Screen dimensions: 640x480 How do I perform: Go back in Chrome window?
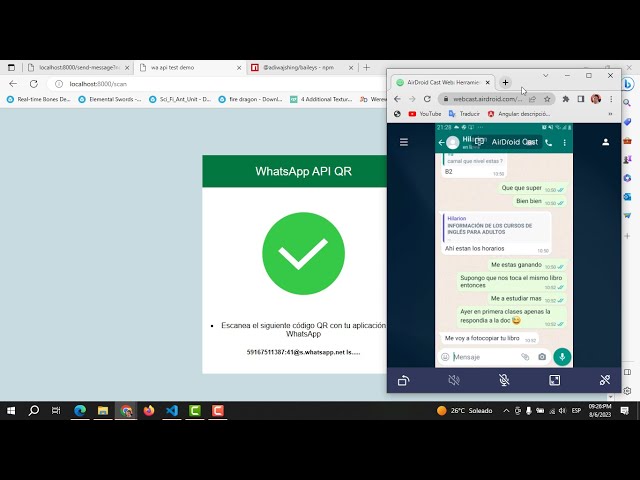(397, 99)
